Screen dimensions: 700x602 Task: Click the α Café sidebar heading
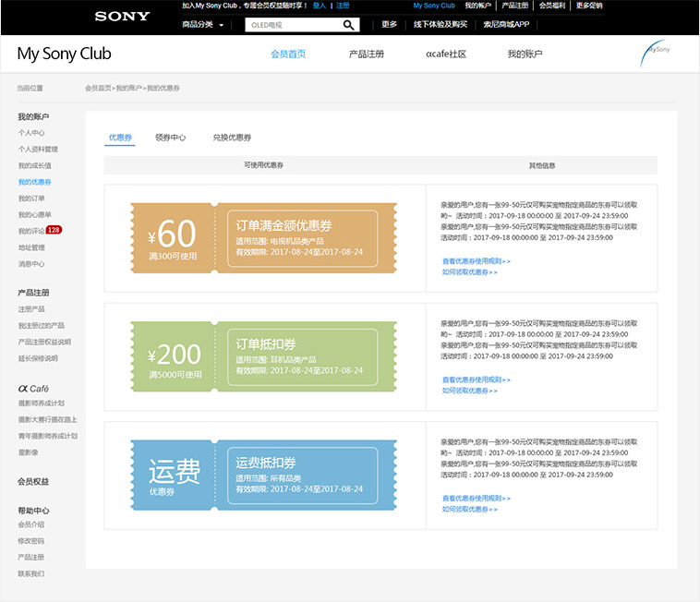pyautogui.click(x=33, y=388)
